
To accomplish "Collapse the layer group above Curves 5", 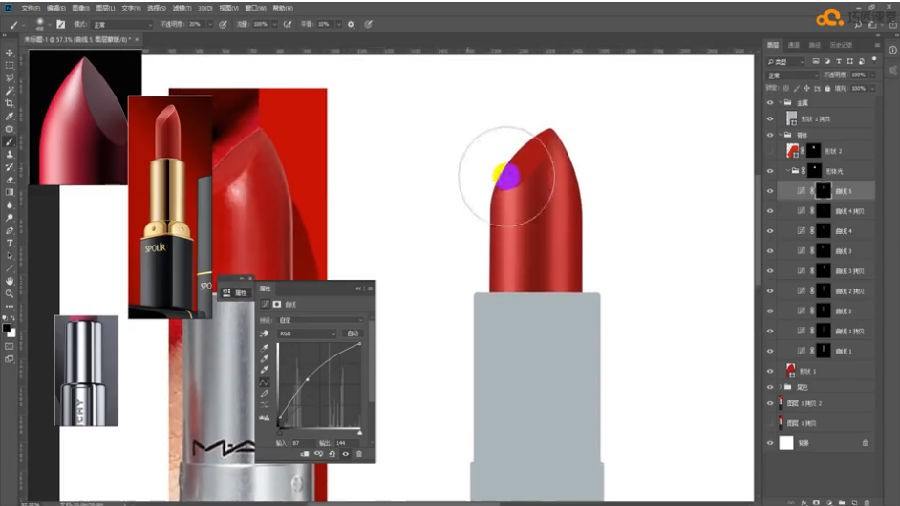I will [x=788, y=171].
